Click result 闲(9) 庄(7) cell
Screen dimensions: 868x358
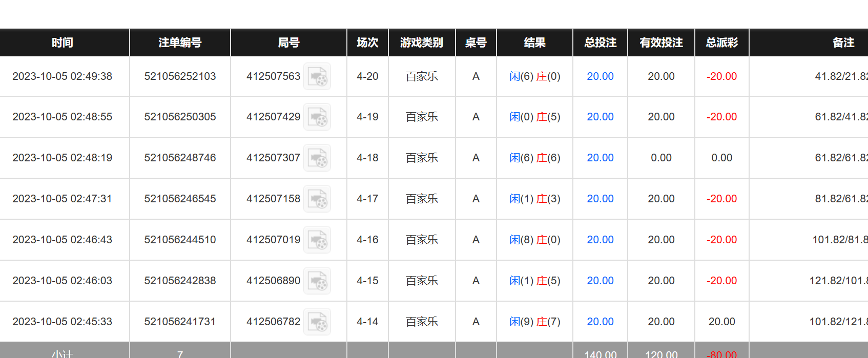(534, 322)
